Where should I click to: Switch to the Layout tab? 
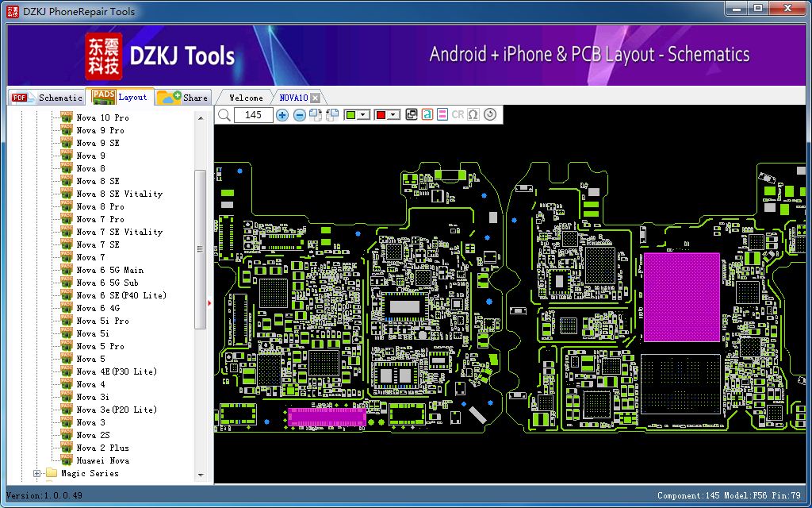pyautogui.click(x=121, y=97)
